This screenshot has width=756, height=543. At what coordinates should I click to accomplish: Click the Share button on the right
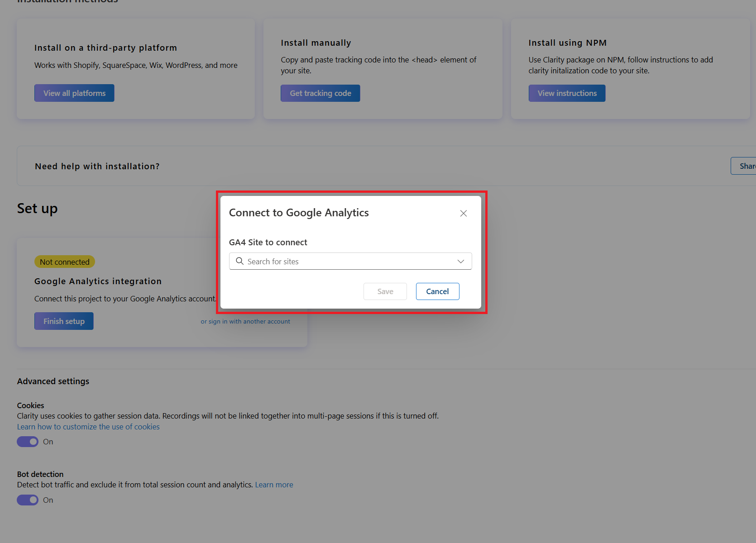click(747, 166)
